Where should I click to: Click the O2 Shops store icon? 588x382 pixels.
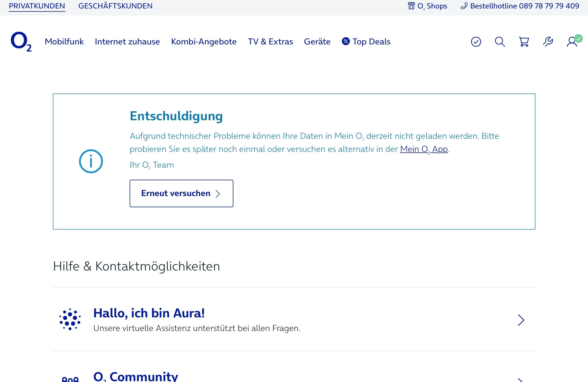coord(411,6)
